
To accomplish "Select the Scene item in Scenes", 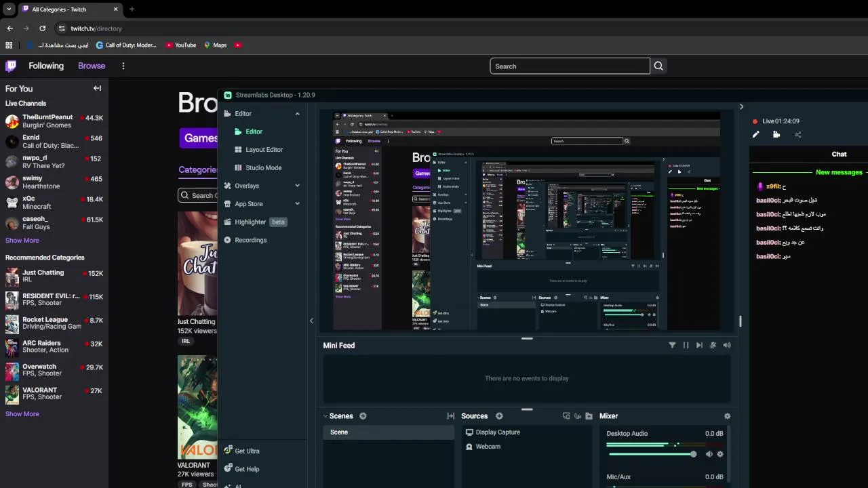I will (389, 432).
